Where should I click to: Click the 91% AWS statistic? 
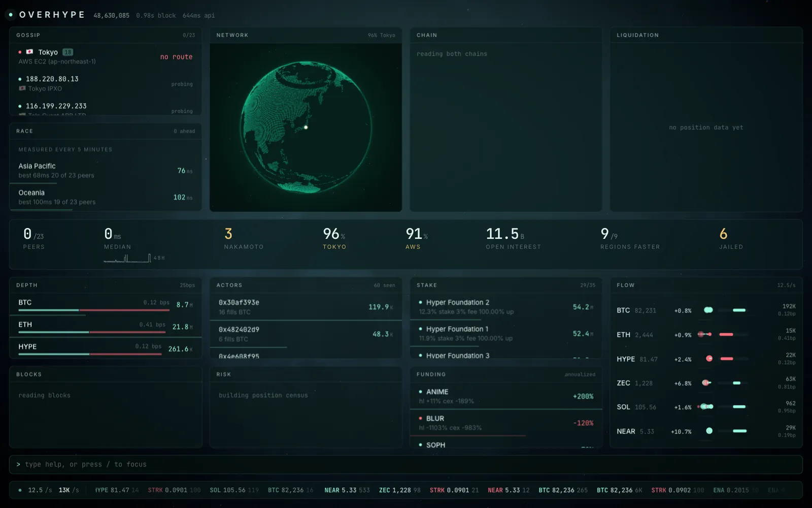click(416, 239)
